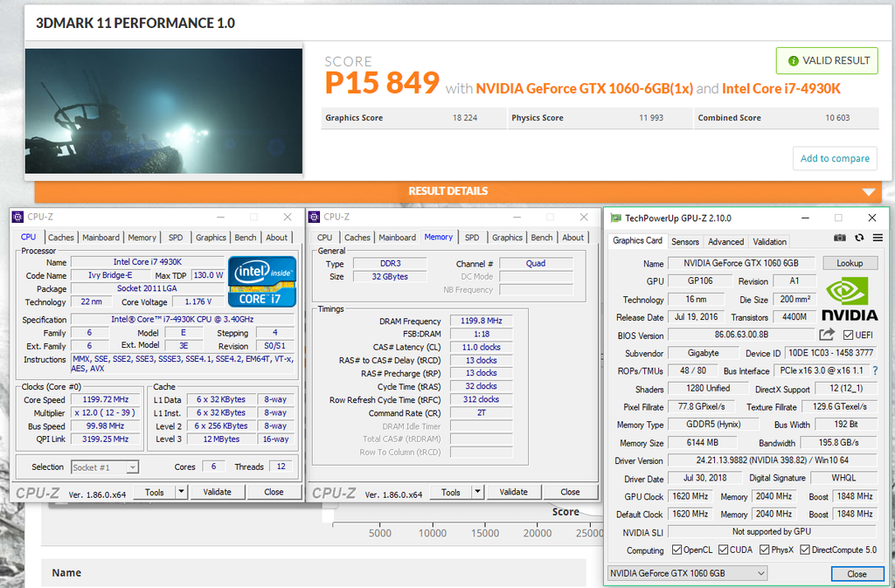Click the GPU-Z title bar app icon
Viewport: 895px width, 588px height.
tap(616, 218)
